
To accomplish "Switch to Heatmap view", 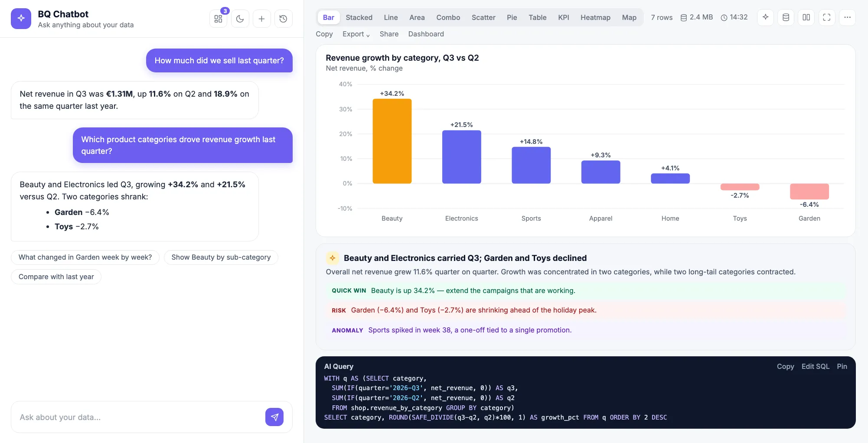I will [595, 17].
